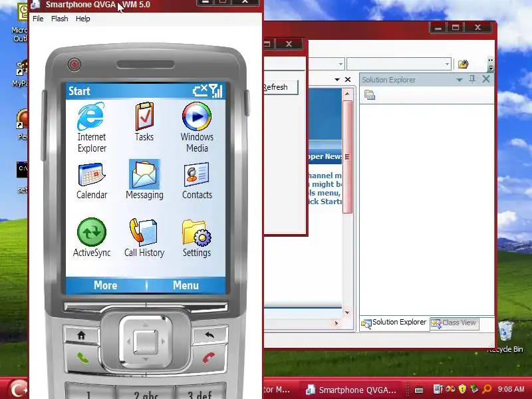The image size is (532, 399).
Task: Tap the More soft key label
Action: [106, 285]
